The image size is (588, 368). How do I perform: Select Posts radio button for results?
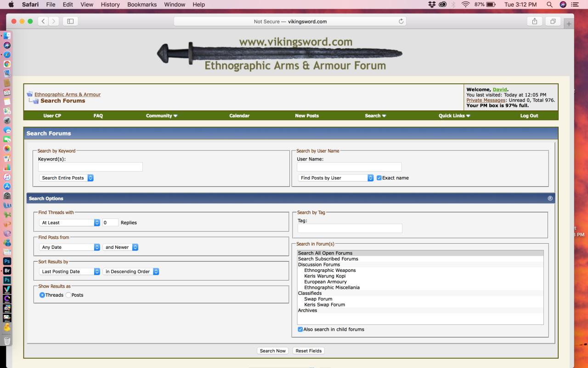68,295
